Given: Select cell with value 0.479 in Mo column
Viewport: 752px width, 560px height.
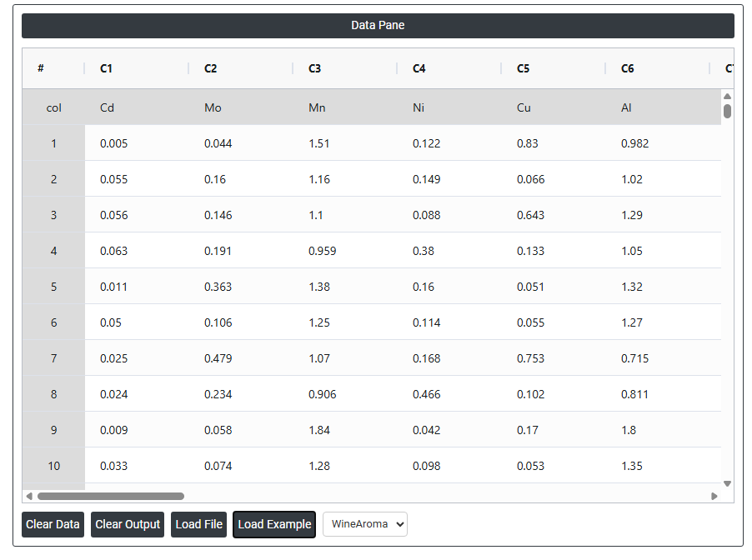Looking at the screenshot, I should pos(218,358).
